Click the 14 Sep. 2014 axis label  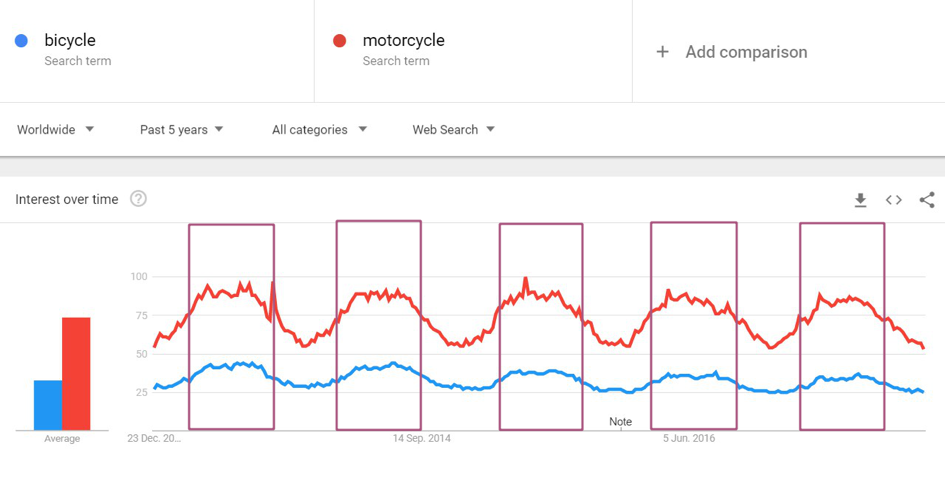point(422,438)
